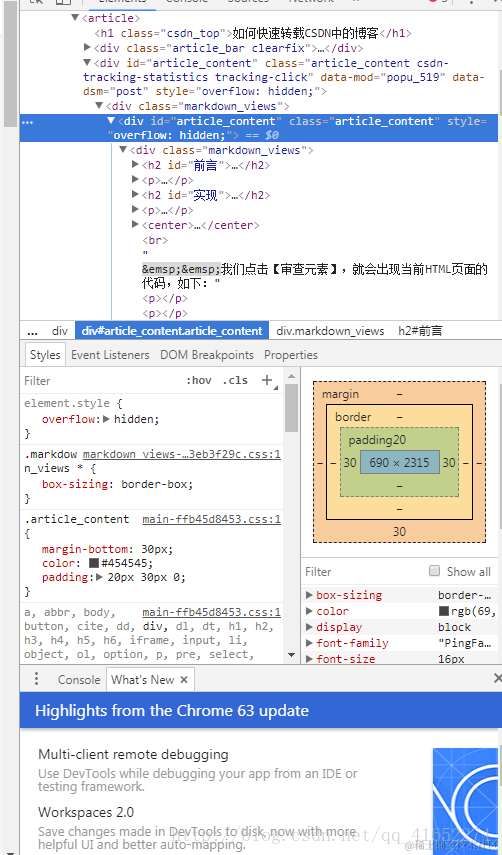Viewport: 502px width, 855px height.
Task: Collapse the highlighted div#article_content node
Action: point(111,121)
